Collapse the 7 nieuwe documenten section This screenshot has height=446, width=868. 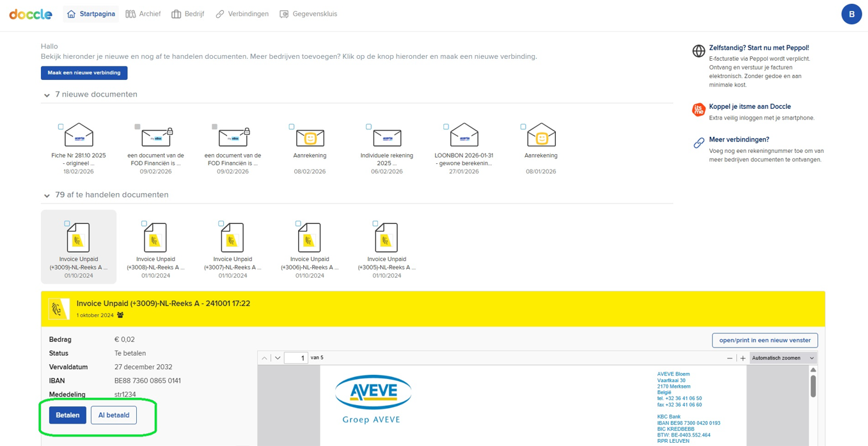47,95
